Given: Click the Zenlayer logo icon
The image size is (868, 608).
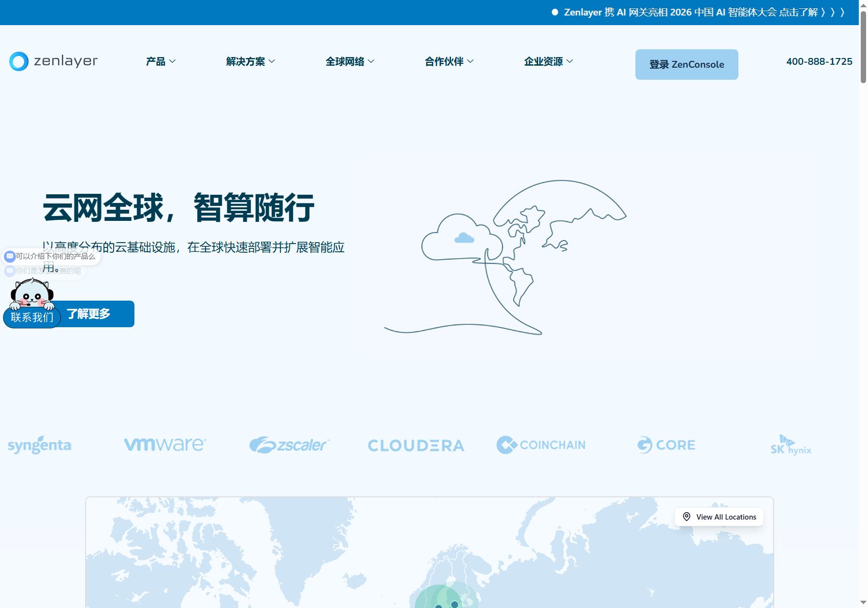Looking at the screenshot, I should click(19, 61).
